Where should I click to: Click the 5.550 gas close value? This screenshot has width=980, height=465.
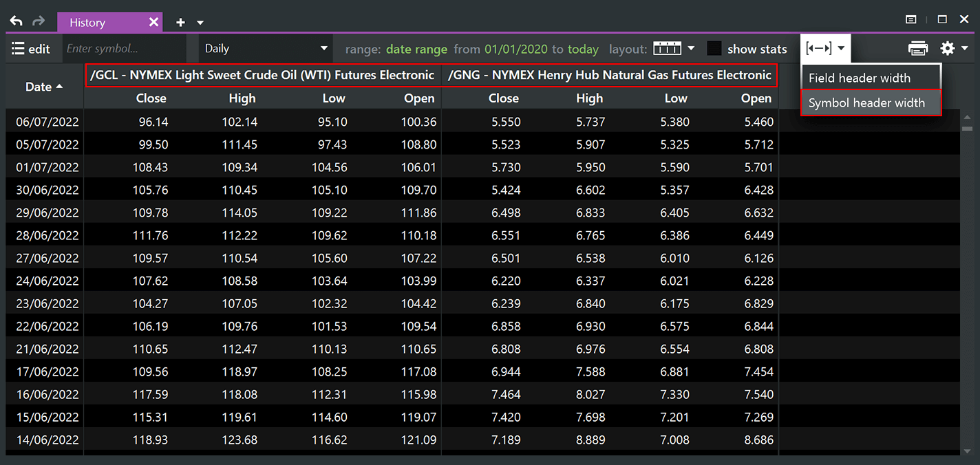[x=506, y=122]
